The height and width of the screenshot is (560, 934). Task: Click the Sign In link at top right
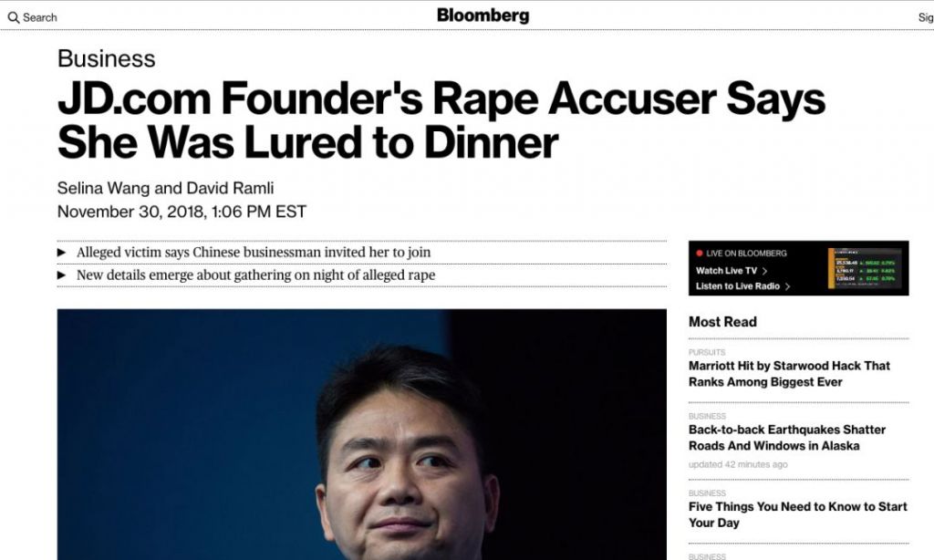tap(925, 17)
